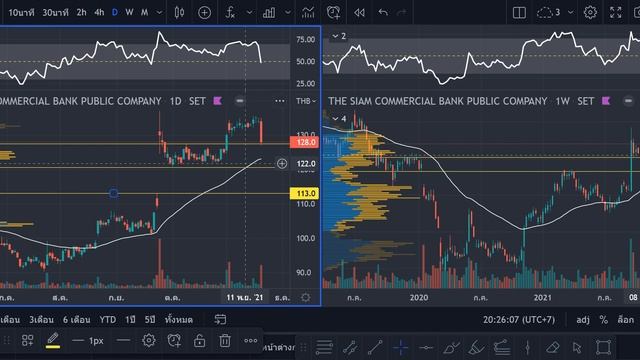
Task: Set date range to 5 years
Action: point(150,319)
